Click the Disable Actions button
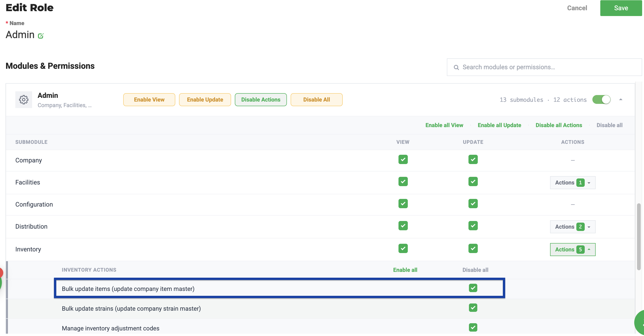The image size is (644, 336). [x=261, y=100]
